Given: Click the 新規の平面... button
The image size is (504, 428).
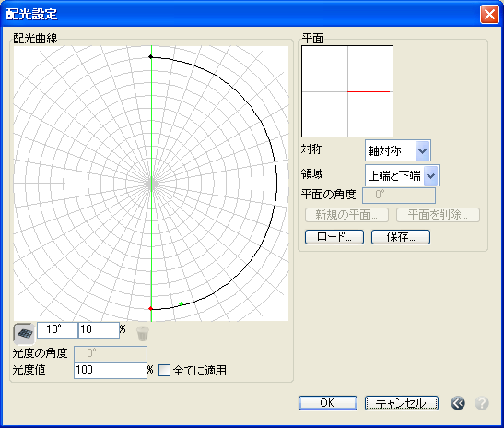Looking at the screenshot, I should coord(346,215).
